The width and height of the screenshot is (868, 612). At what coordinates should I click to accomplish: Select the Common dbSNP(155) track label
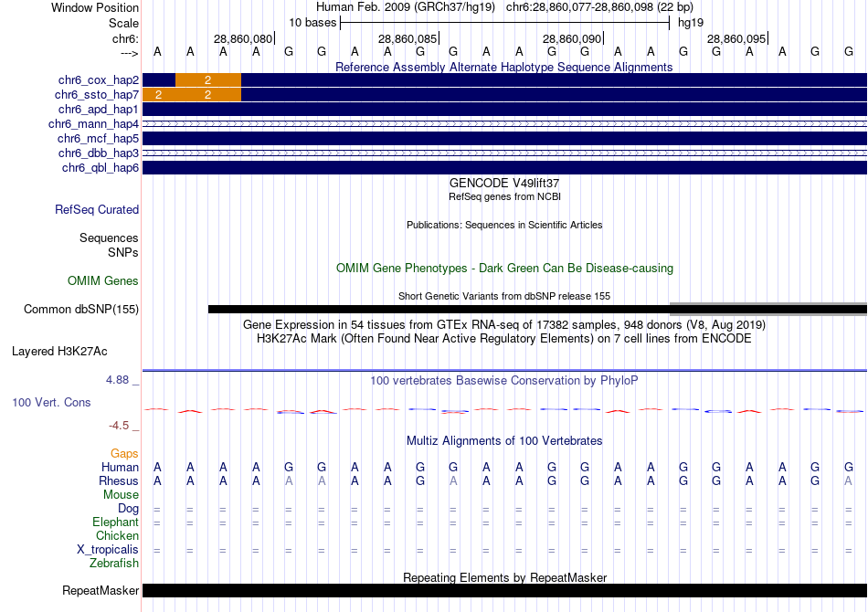(81, 310)
